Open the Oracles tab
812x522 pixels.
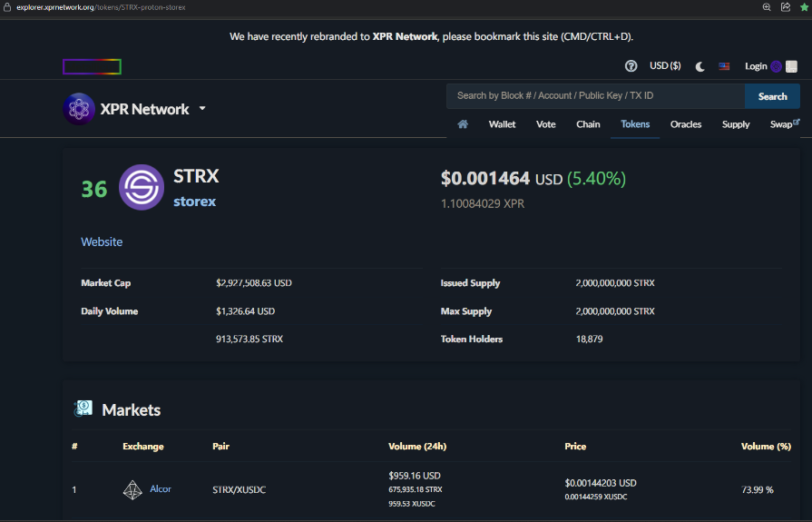686,124
